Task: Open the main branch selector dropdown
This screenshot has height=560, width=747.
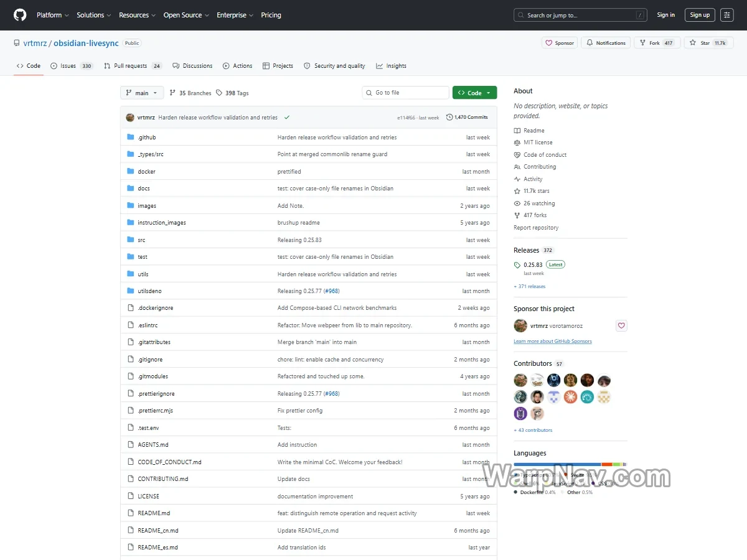Action: (x=142, y=93)
